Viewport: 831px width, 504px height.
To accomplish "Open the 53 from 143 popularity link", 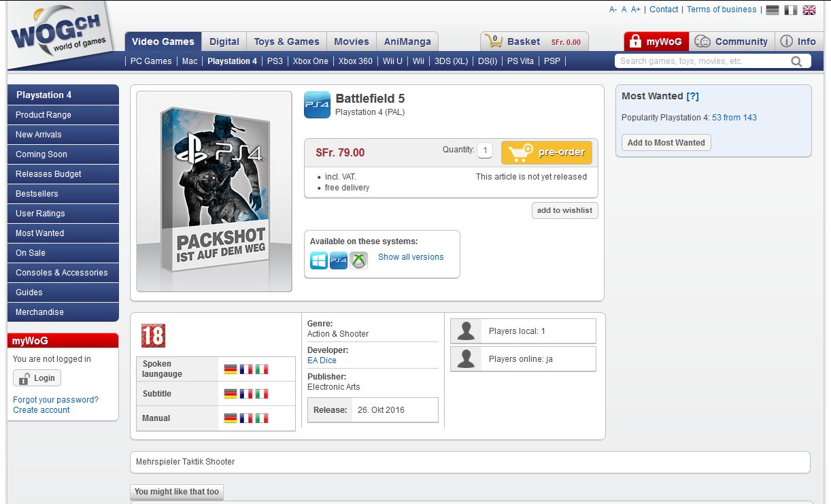I will coord(734,118).
